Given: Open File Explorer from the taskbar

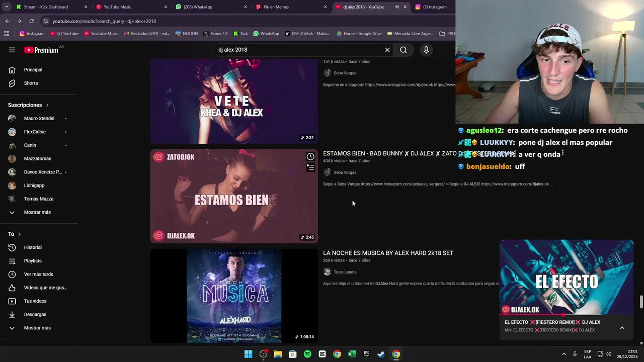Looking at the screenshot, I should pyautogui.click(x=278, y=354).
